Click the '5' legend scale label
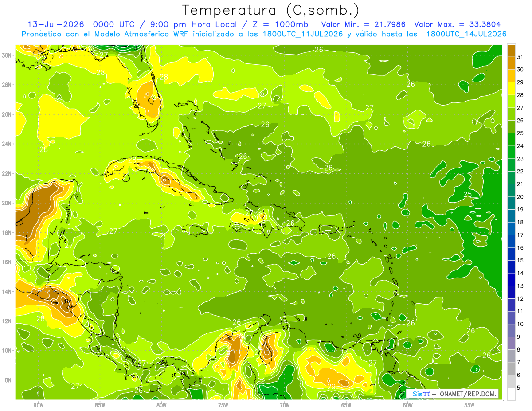 (x=519, y=388)
